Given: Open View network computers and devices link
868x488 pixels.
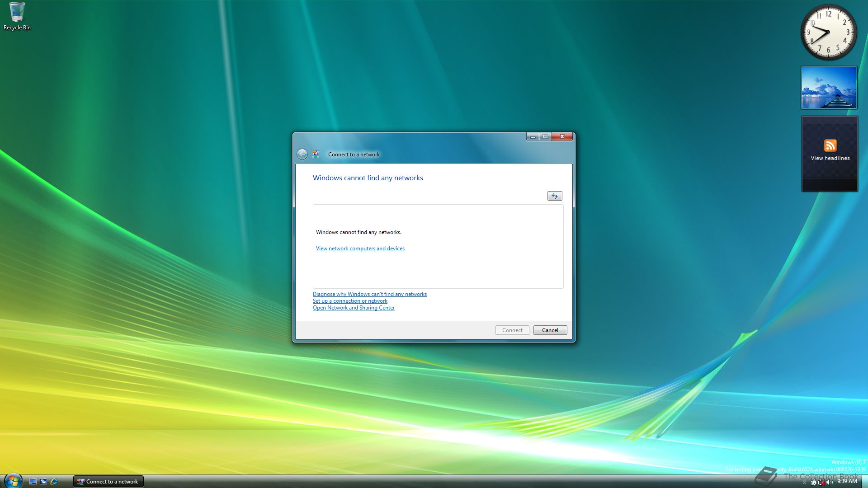Looking at the screenshot, I should [x=360, y=249].
